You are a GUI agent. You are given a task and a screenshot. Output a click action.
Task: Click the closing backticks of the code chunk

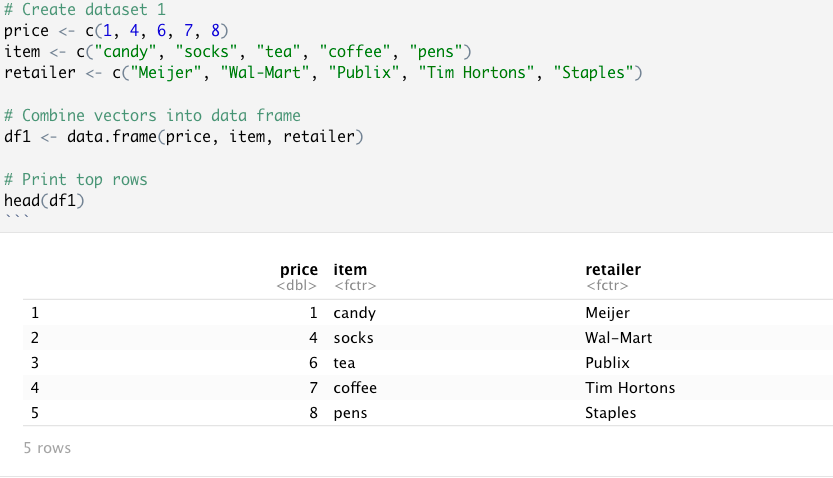coord(15,219)
